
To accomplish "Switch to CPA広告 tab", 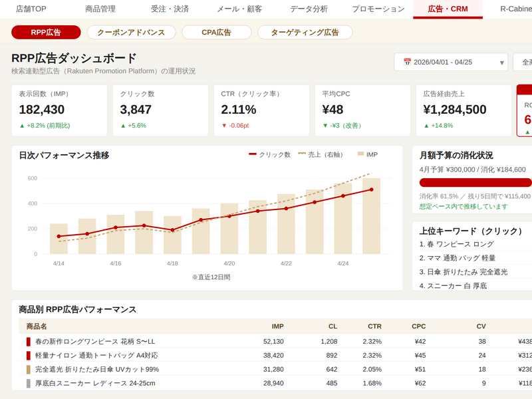I will (217, 32).
